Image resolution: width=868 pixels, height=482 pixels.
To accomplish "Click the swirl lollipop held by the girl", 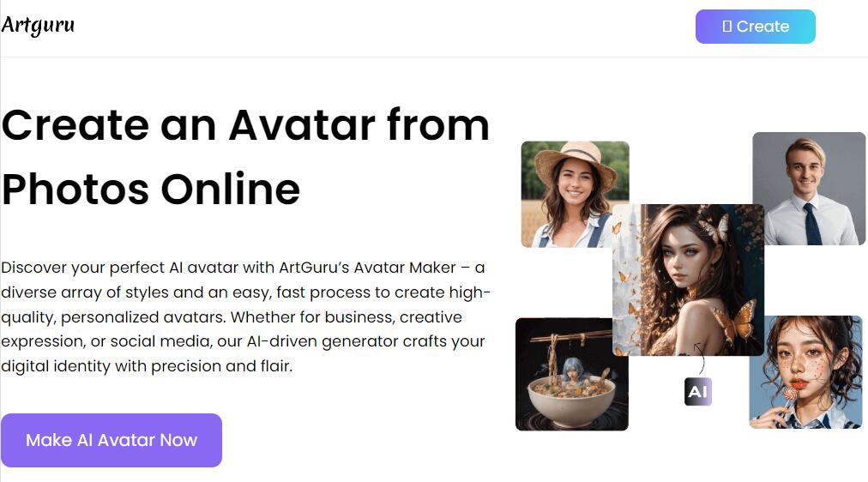I will [x=790, y=394].
